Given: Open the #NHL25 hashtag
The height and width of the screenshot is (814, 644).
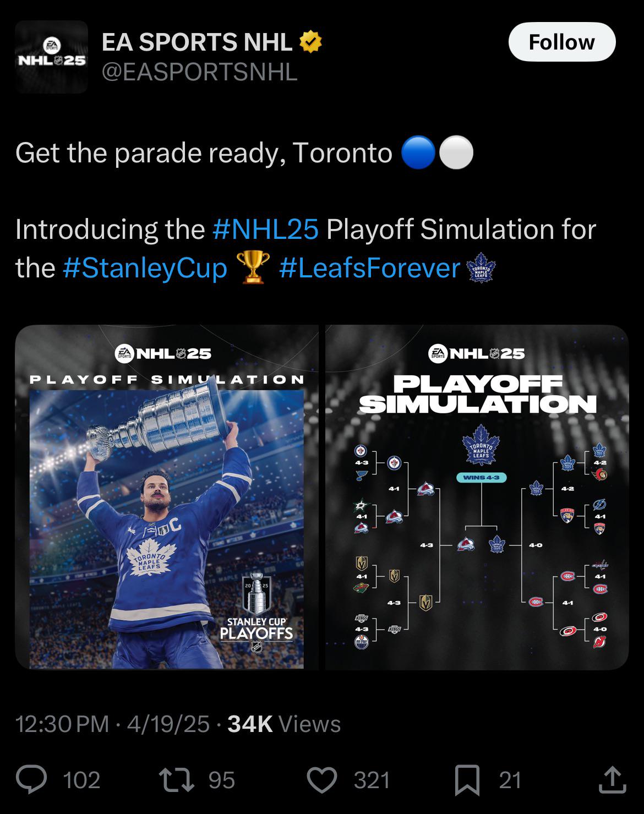Looking at the screenshot, I should coord(265,230).
